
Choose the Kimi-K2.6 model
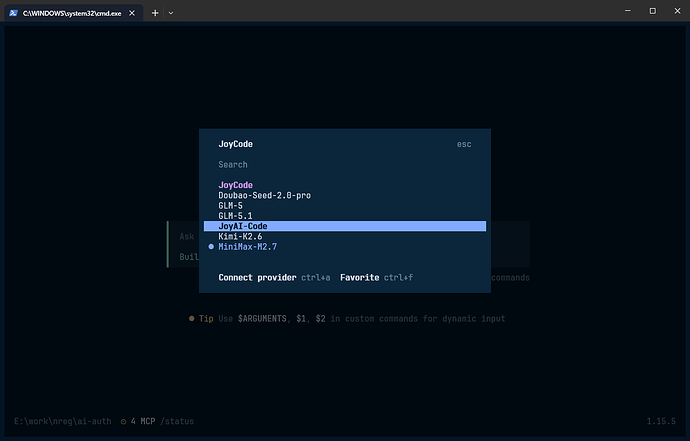click(345, 236)
